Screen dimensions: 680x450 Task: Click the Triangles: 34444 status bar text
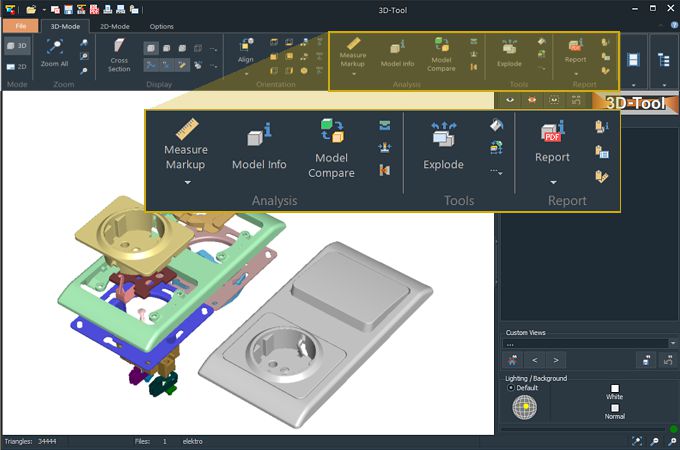click(30, 441)
